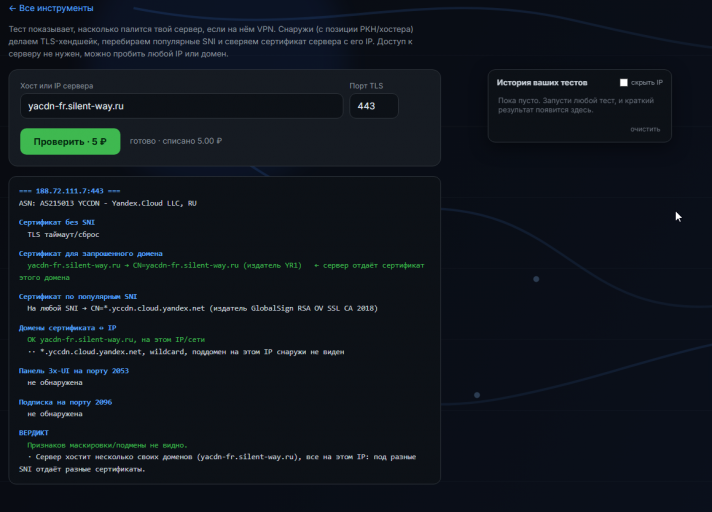Click the '*.yccdn.cloud.yandex.net, wildcard' line

(x=186, y=352)
